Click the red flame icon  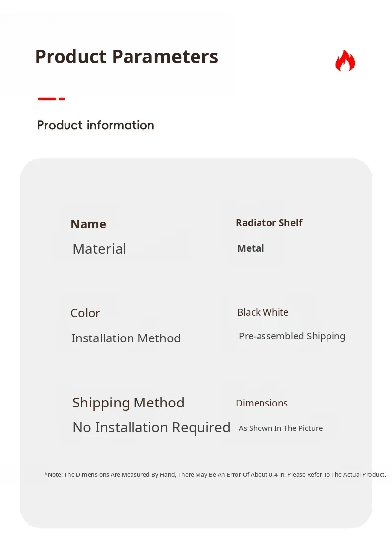pos(345,61)
